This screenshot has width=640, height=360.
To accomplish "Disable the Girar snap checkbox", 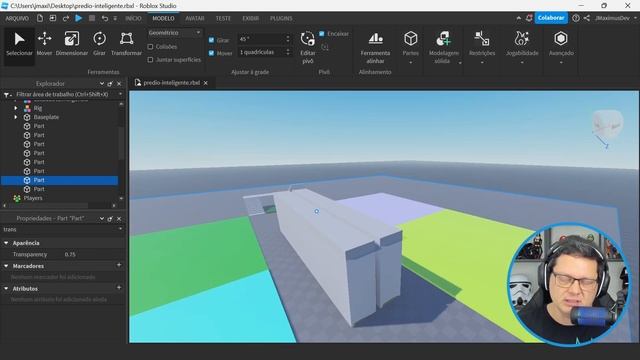I will (211, 40).
